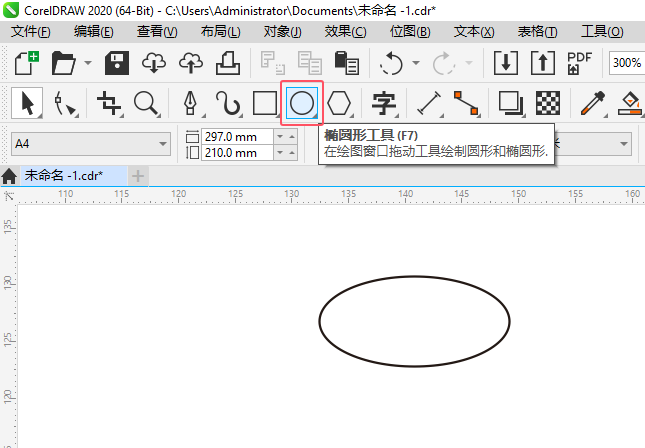
Task: Select the Artistic media curve tool
Action: click(x=227, y=103)
